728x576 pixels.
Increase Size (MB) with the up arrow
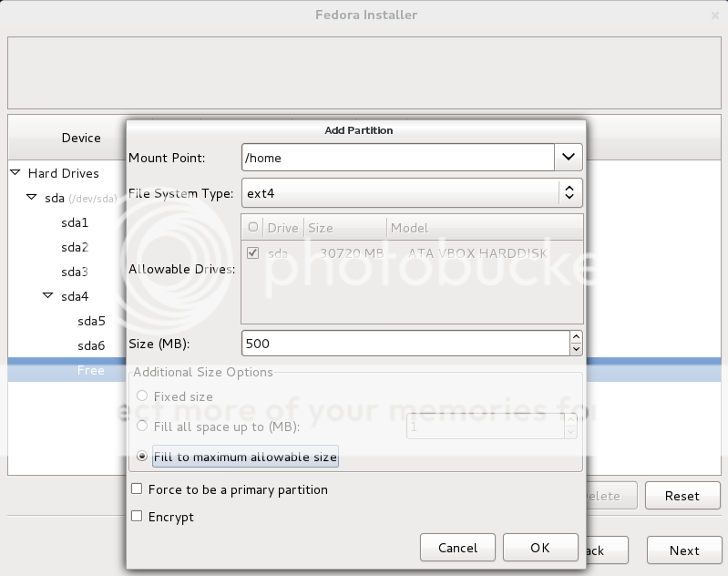576,337
